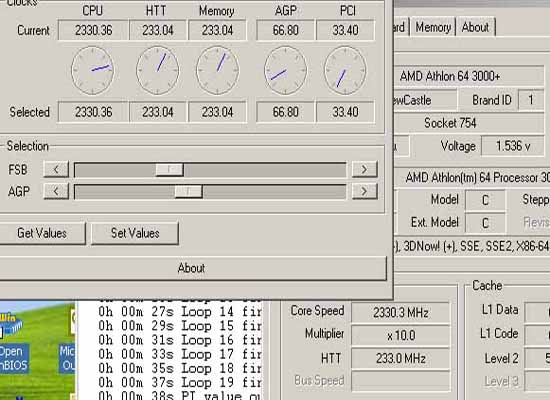Click the Voltage value 1.536 v
The image size is (550, 400).
click(513, 146)
